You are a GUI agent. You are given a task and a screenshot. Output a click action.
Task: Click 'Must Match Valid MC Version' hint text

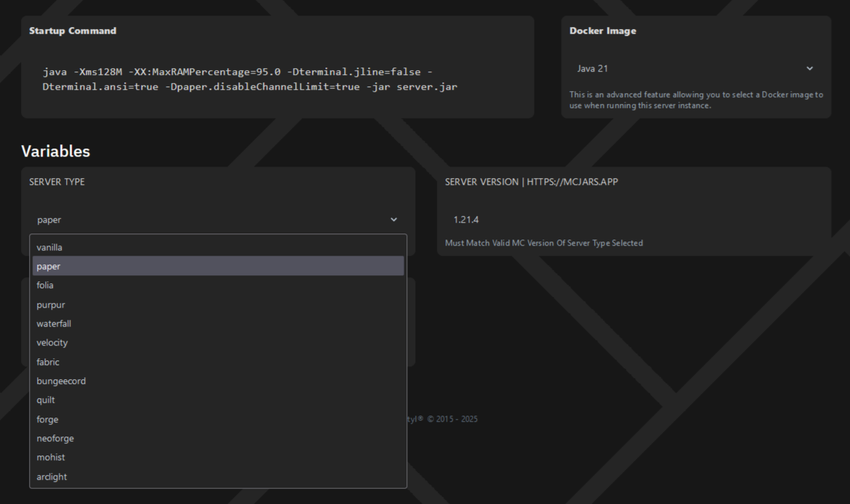pyautogui.click(x=543, y=243)
